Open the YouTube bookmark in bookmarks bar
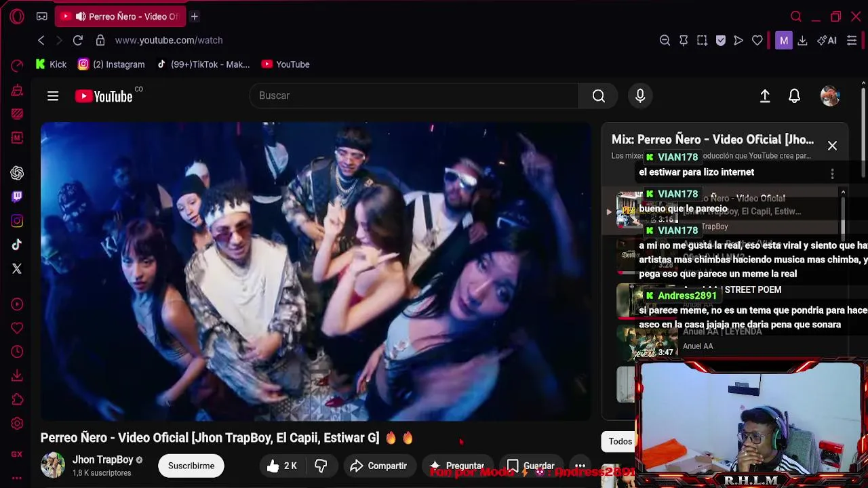868x488 pixels. (285, 64)
